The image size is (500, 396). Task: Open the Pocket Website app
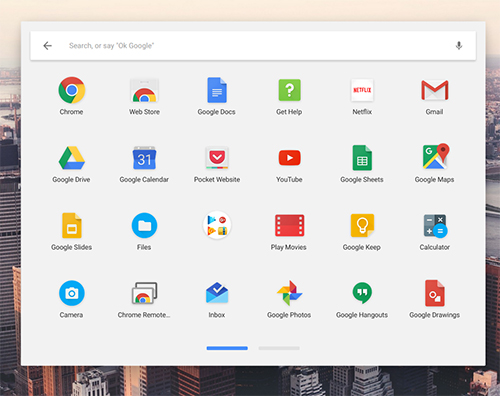(x=217, y=158)
